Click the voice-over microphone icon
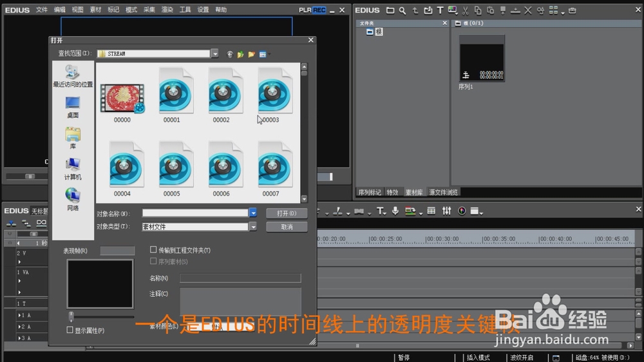Screen dimensions: 644x362 tap(395, 211)
